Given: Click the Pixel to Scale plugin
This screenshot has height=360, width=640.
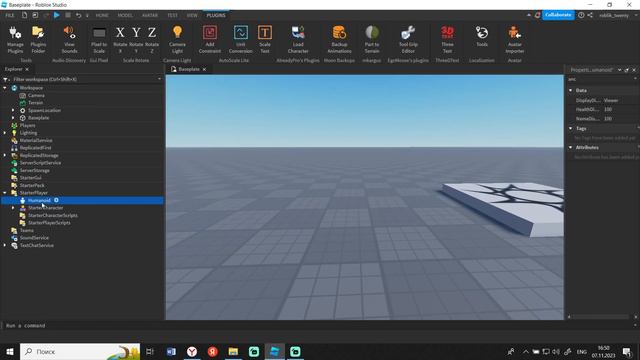Looking at the screenshot, I should point(99,40).
